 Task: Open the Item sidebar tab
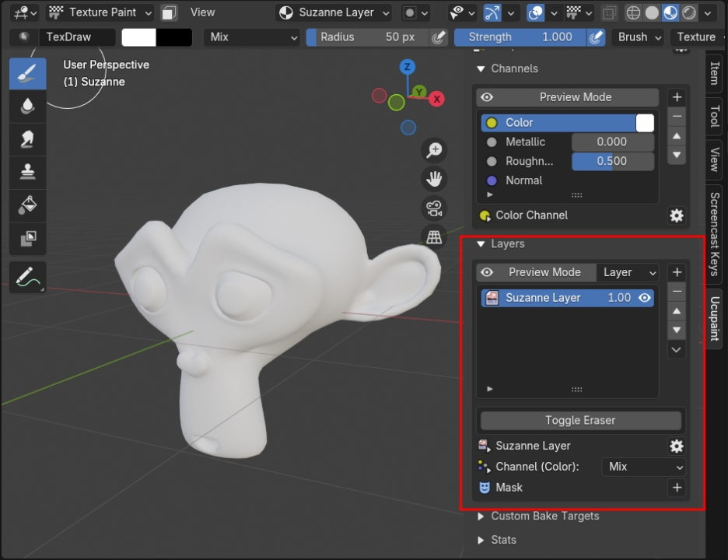715,73
